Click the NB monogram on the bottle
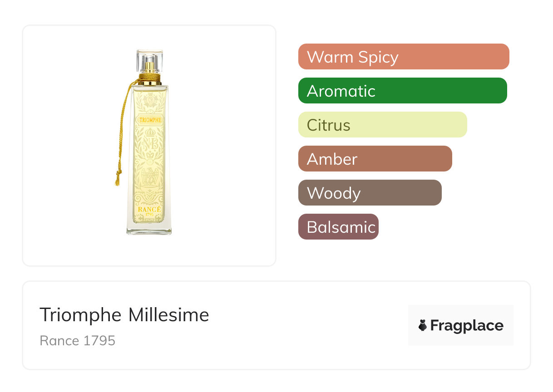 (x=149, y=143)
